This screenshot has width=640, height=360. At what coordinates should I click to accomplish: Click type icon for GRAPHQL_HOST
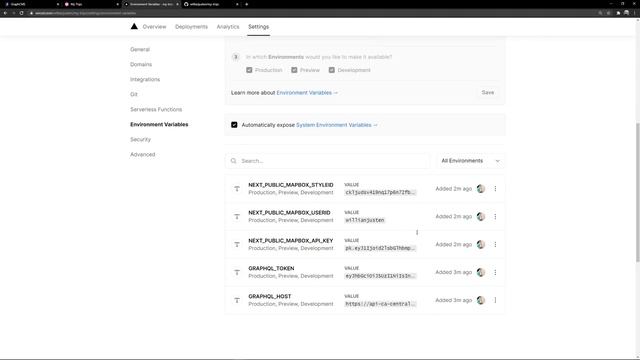pyautogui.click(x=237, y=300)
